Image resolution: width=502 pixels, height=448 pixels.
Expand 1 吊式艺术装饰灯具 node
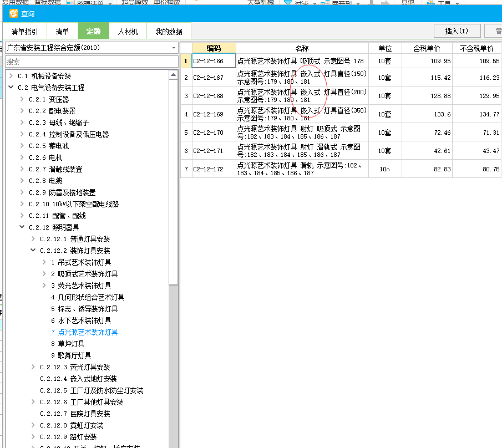pos(44,262)
